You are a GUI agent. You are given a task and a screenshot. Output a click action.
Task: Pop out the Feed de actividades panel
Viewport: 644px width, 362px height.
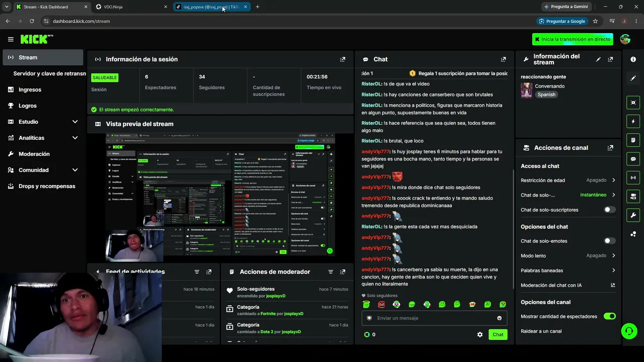point(209,272)
